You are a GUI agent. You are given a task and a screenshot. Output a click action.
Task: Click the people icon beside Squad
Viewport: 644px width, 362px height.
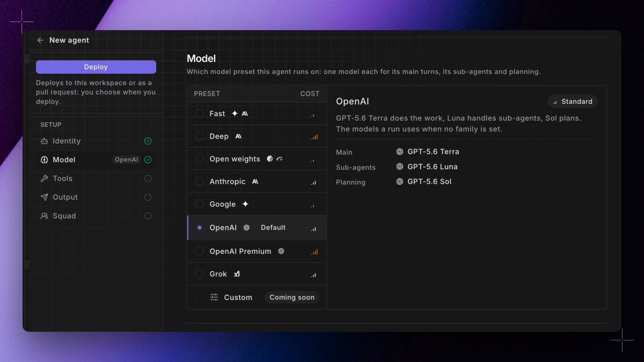[x=44, y=216]
